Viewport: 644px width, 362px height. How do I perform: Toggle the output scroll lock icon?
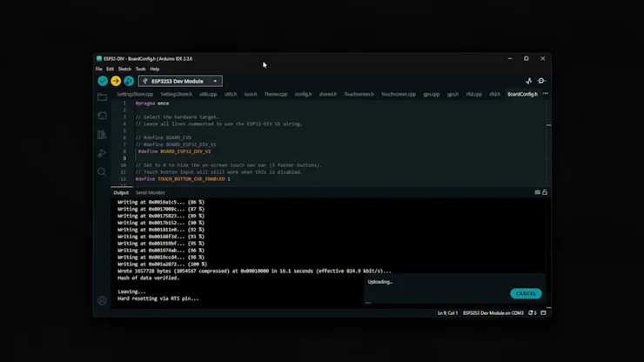(x=545, y=192)
